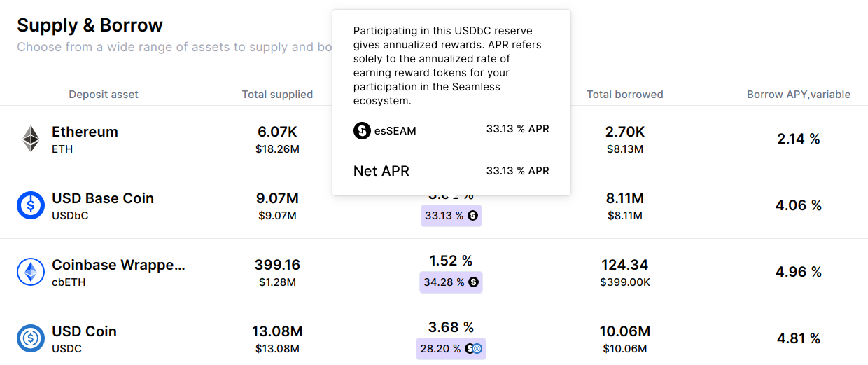Viewport: 868px width, 365px height.
Task: Click the USDbC 4.06 % borrow APY
Action: [x=799, y=205]
